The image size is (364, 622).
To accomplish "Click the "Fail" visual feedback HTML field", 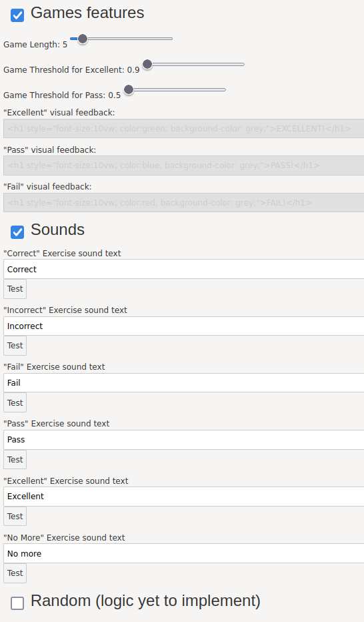I will click(x=184, y=203).
